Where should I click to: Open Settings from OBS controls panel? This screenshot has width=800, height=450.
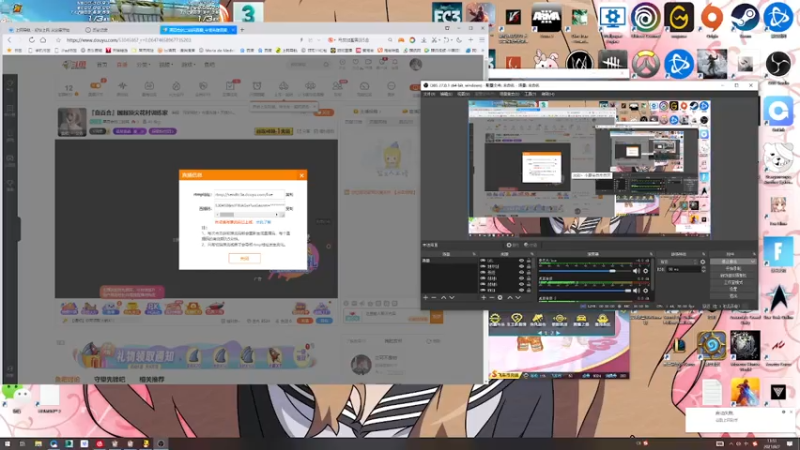[x=732, y=289]
